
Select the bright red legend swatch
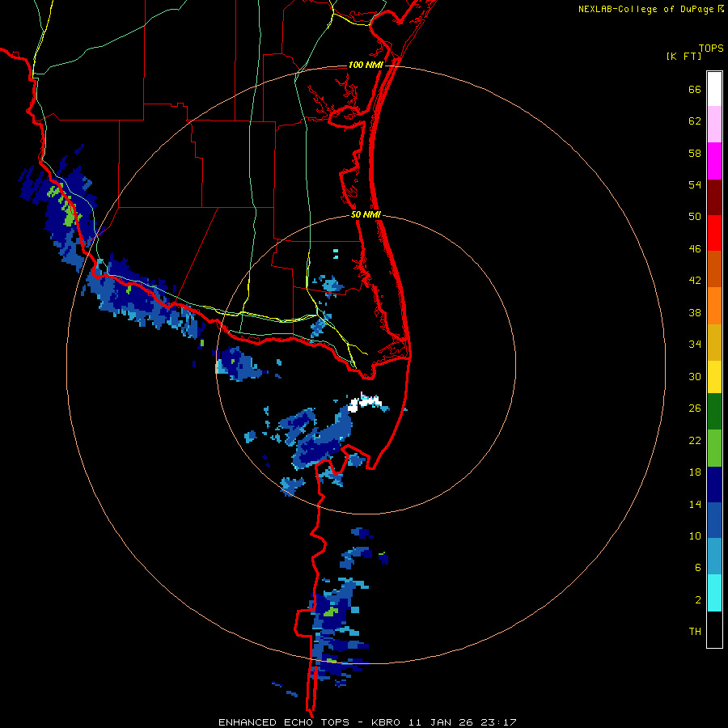(714, 233)
